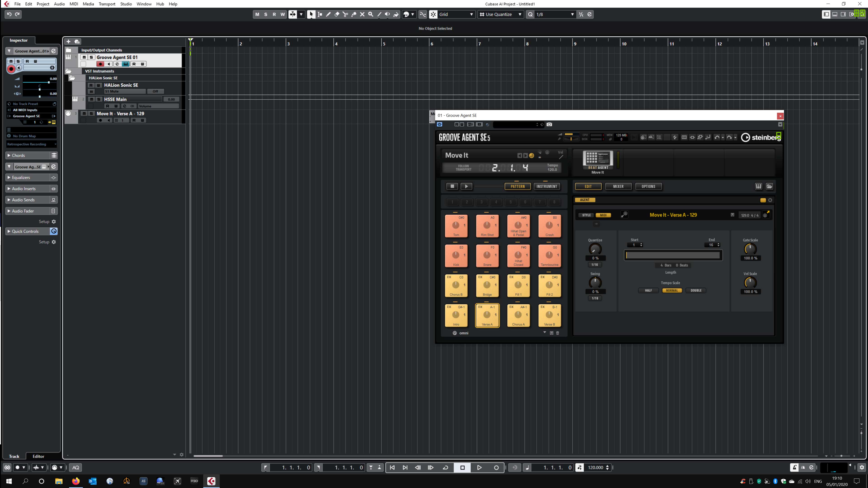Click the Kick pad E0
This screenshot has height=488, width=868.
point(456,256)
